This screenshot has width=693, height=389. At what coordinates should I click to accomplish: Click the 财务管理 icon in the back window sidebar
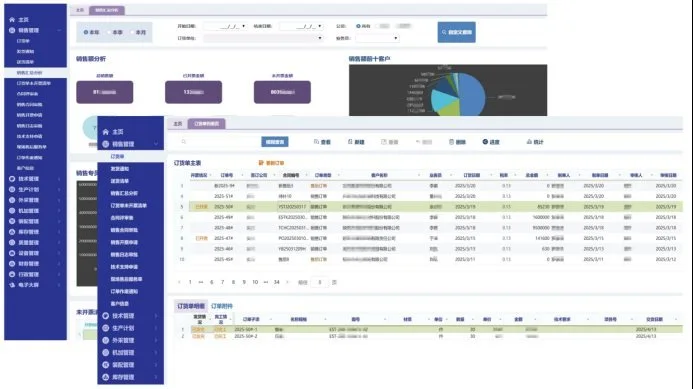coord(12,263)
